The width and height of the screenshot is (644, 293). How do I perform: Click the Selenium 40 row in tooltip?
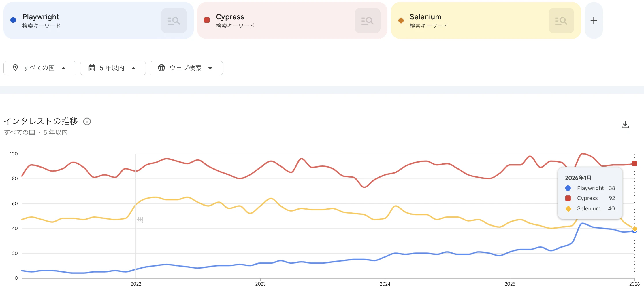[590, 208]
